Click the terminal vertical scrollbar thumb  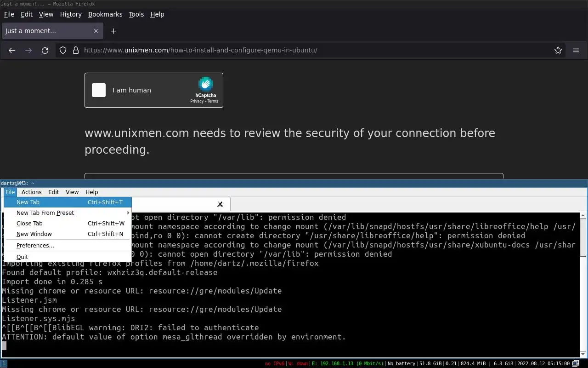[x=583, y=238]
